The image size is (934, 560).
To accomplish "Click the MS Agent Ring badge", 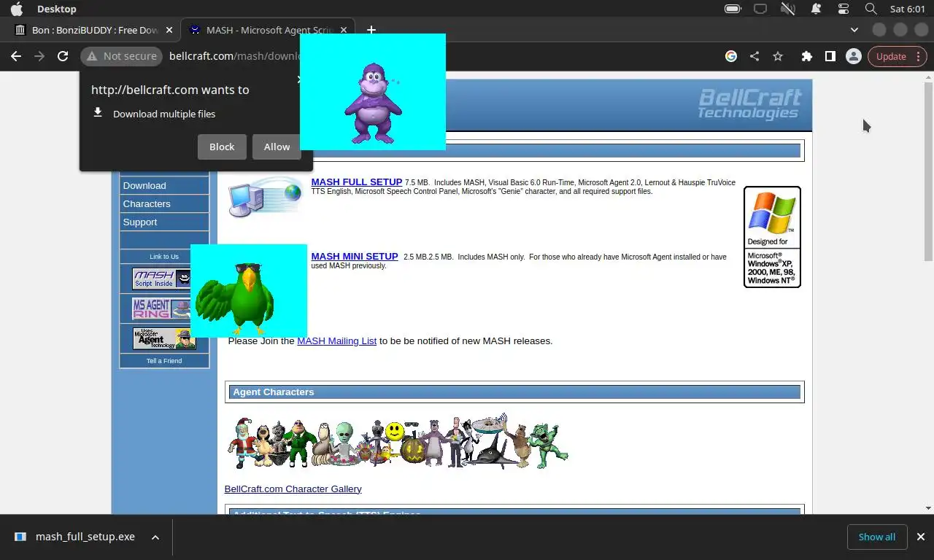I will click(161, 308).
